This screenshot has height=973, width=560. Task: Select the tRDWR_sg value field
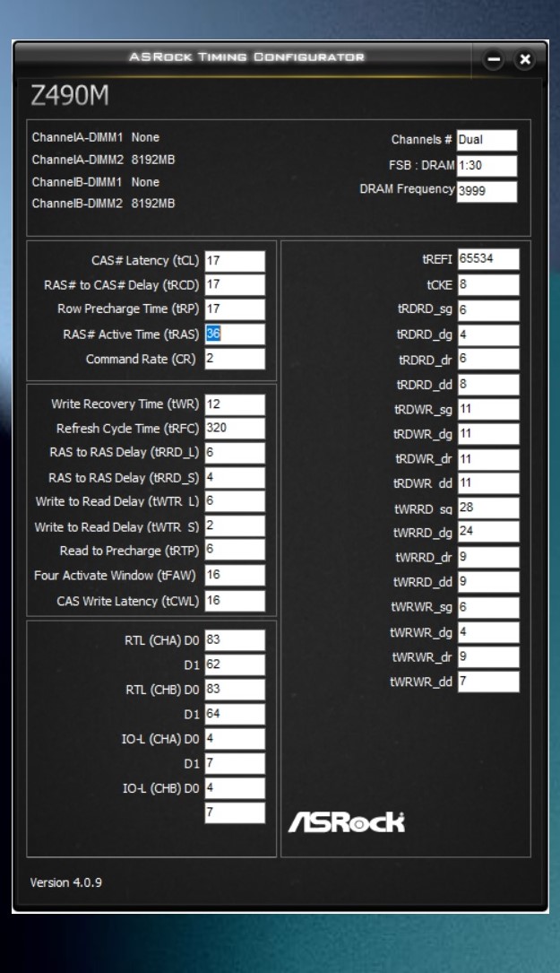(x=488, y=410)
